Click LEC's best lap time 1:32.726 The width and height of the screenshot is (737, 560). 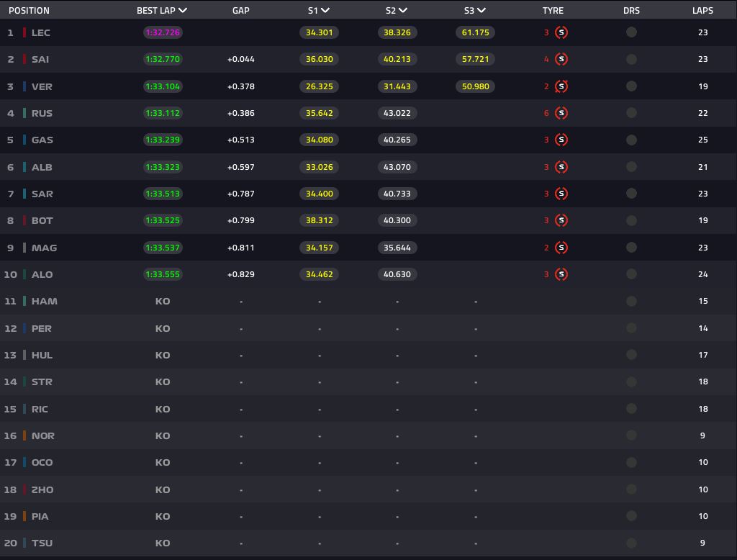[163, 32]
